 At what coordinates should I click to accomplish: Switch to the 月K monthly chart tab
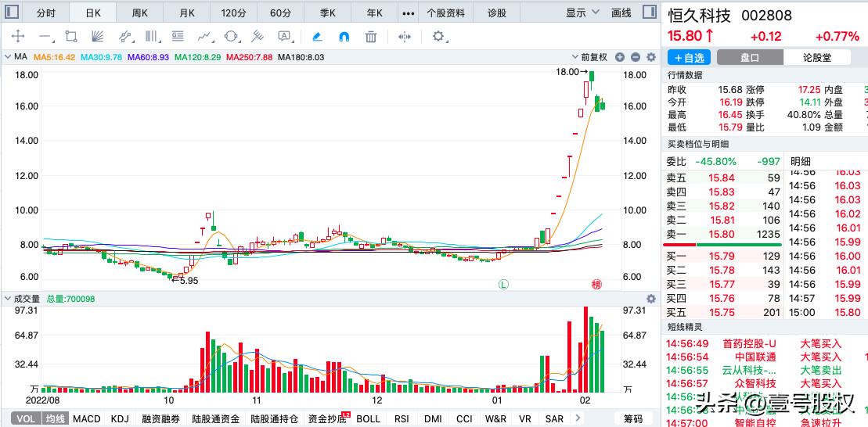tap(187, 13)
